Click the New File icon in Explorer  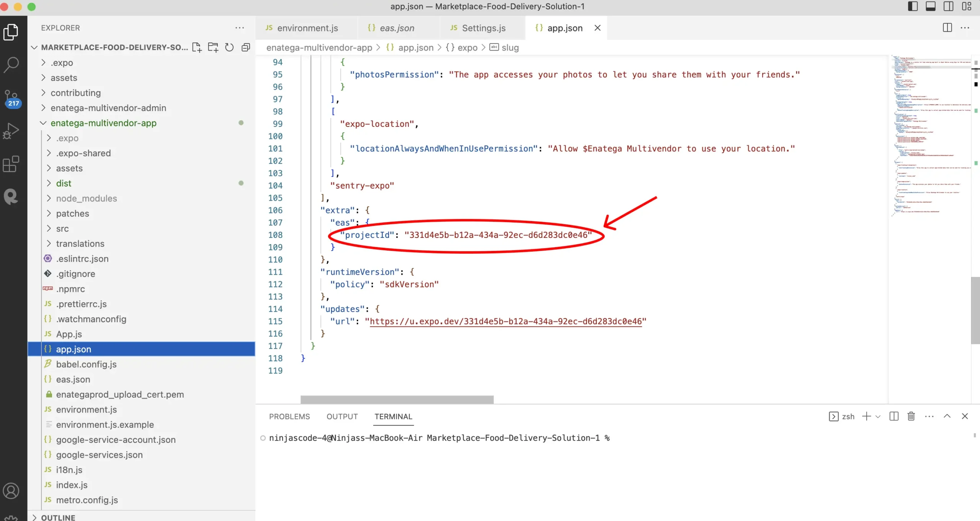click(197, 47)
